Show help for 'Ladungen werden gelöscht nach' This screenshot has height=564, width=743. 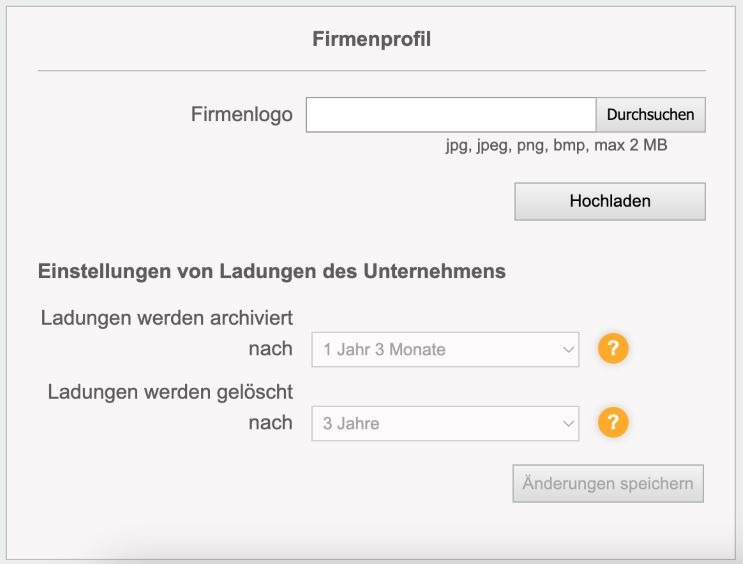[x=613, y=422]
